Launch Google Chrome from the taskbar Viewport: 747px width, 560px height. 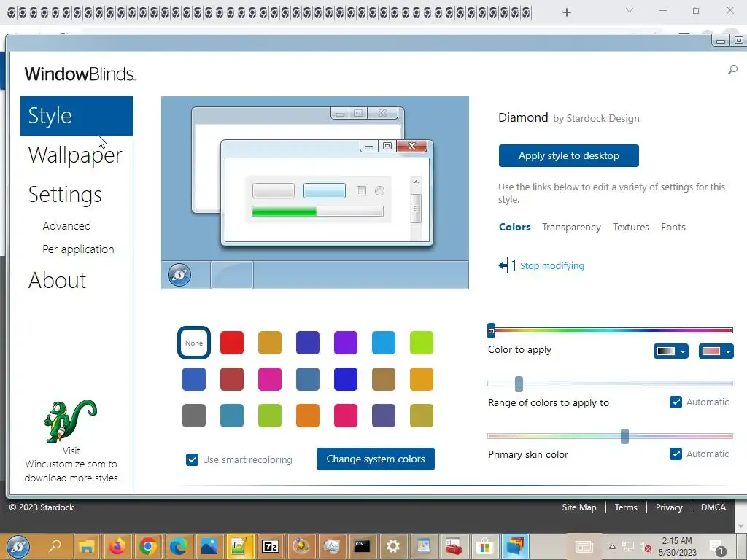(148, 547)
